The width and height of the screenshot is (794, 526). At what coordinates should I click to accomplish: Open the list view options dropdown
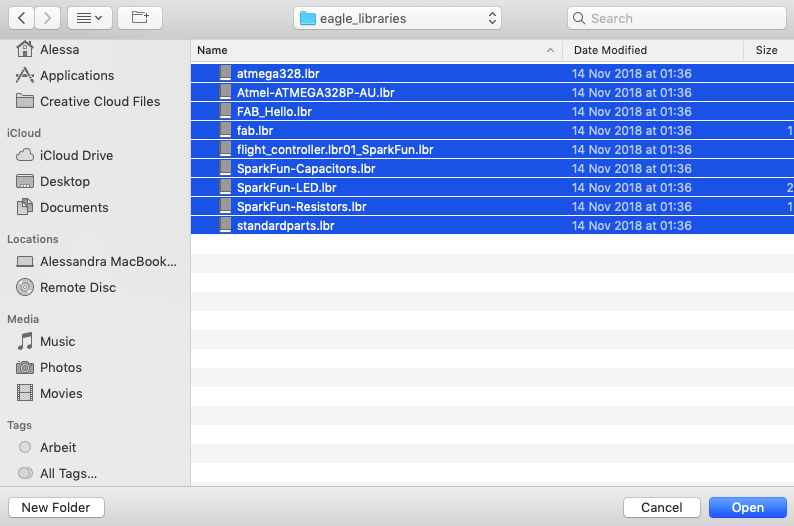click(x=90, y=18)
